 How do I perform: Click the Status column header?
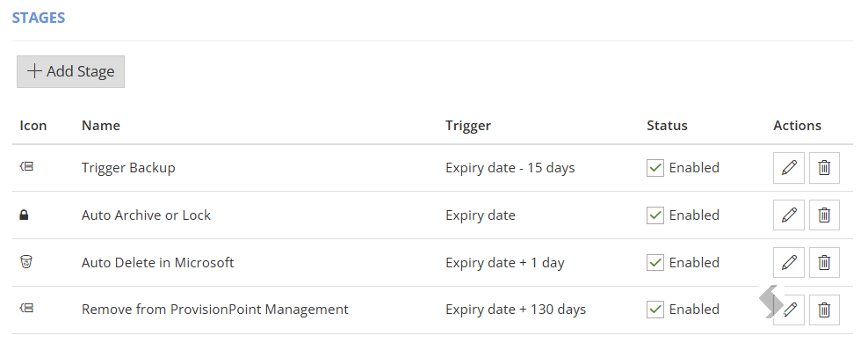667,126
